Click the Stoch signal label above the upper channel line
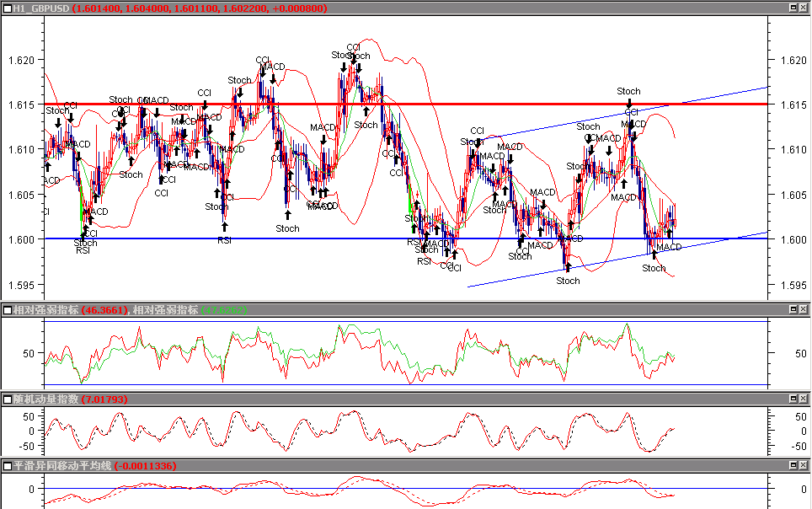This screenshot has width=812, height=509. 628,91
